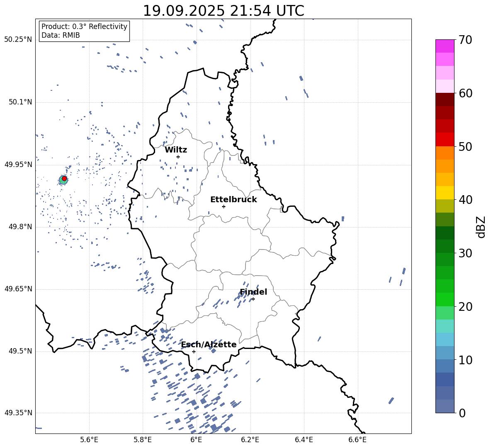Click the magenta top colorbar swatch
The height and width of the screenshot is (448, 491).
445,46
